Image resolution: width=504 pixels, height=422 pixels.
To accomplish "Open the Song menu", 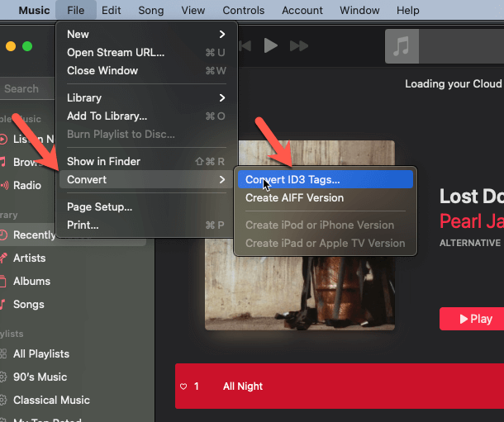I will click(150, 10).
